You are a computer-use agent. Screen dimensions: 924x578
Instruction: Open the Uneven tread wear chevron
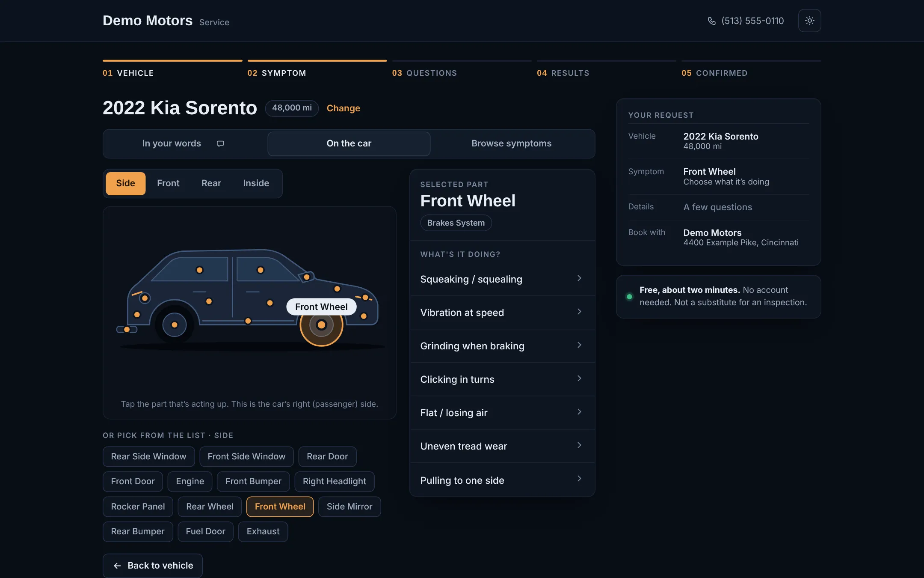click(579, 445)
